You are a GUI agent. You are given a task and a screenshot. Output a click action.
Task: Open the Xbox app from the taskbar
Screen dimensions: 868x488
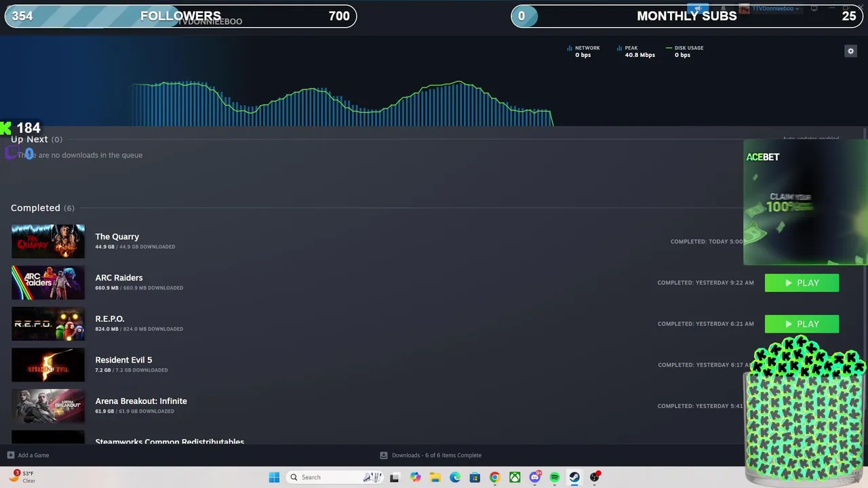click(x=515, y=477)
